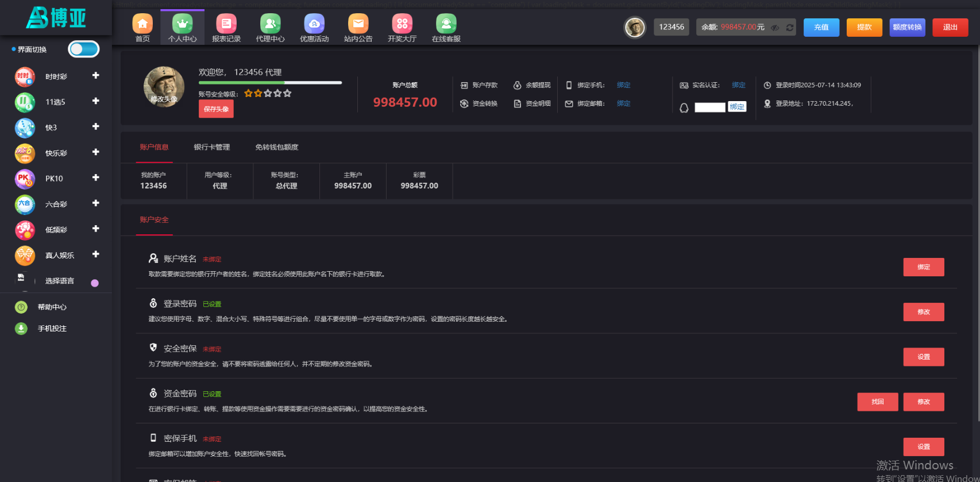Click the profile avatar labeled 修改头像
Screen dimensions: 980x482
(164, 87)
